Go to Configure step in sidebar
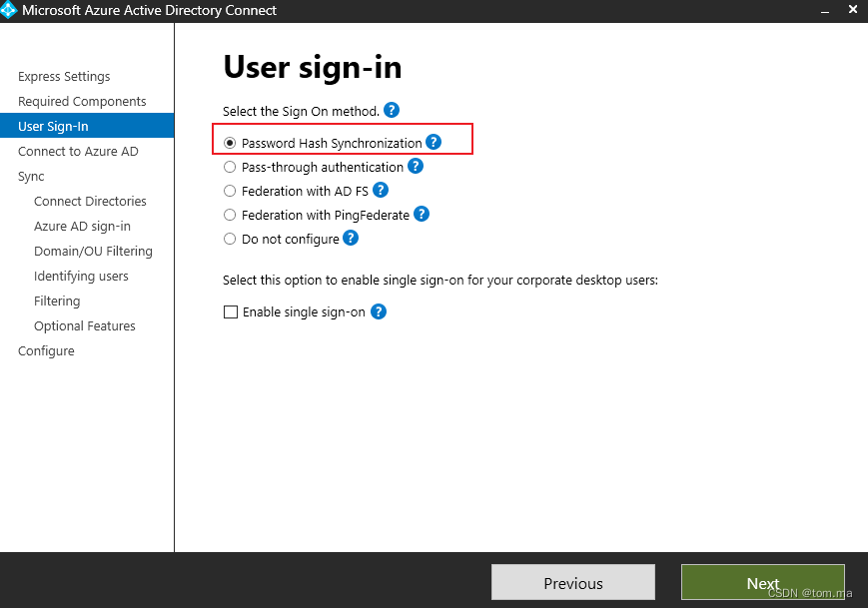This screenshot has width=868, height=608. pyautogui.click(x=46, y=350)
